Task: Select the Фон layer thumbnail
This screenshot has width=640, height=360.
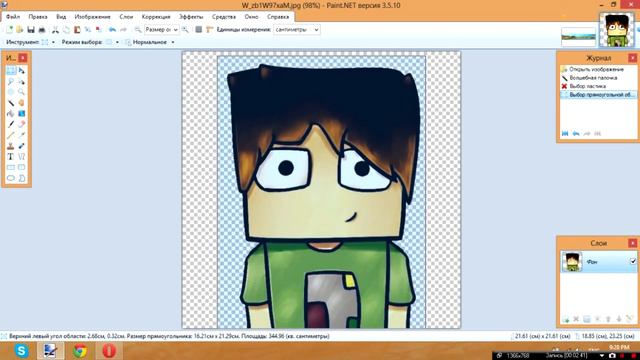Action: click(x=571, y=262)
